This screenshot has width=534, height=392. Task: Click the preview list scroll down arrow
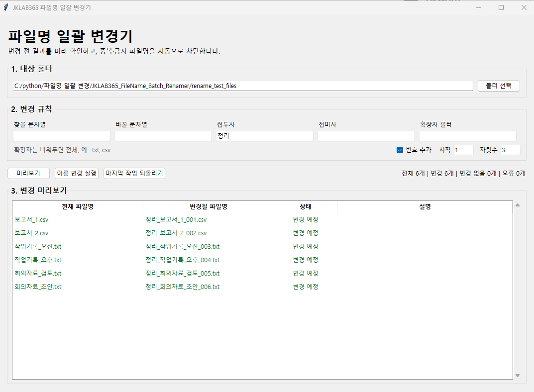pos(517,376)
